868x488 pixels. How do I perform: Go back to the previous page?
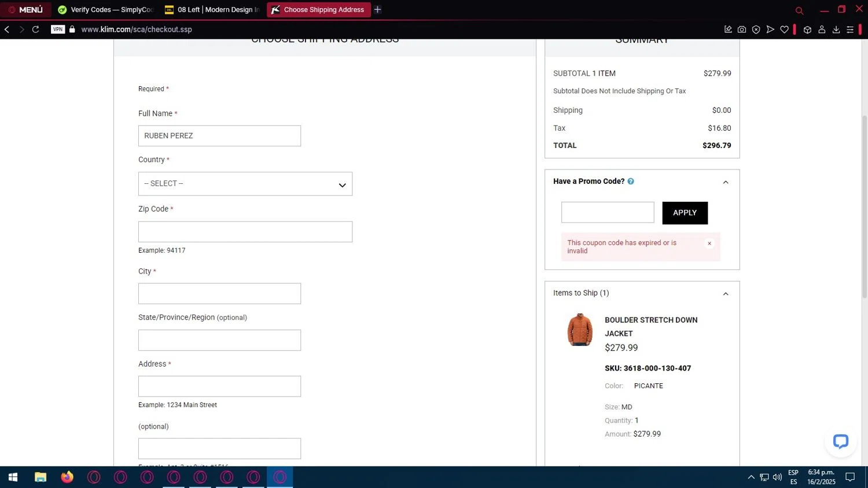click(7, 29)
